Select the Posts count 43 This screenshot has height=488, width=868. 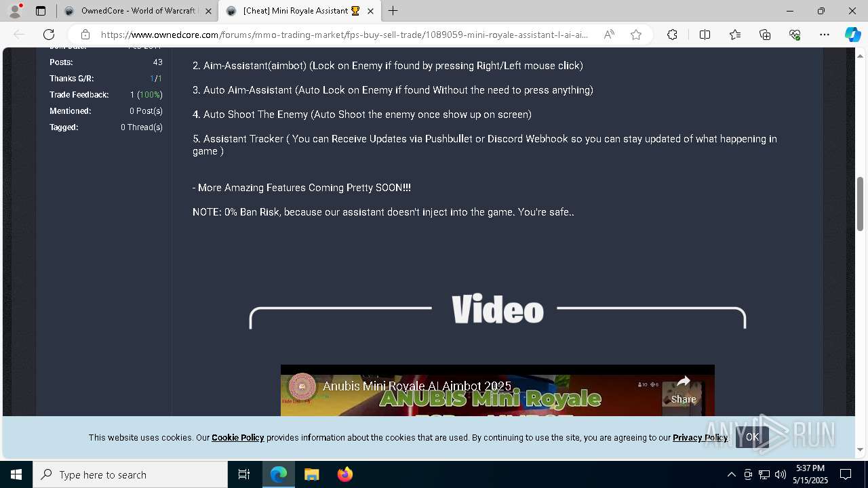tap(157, 62)
